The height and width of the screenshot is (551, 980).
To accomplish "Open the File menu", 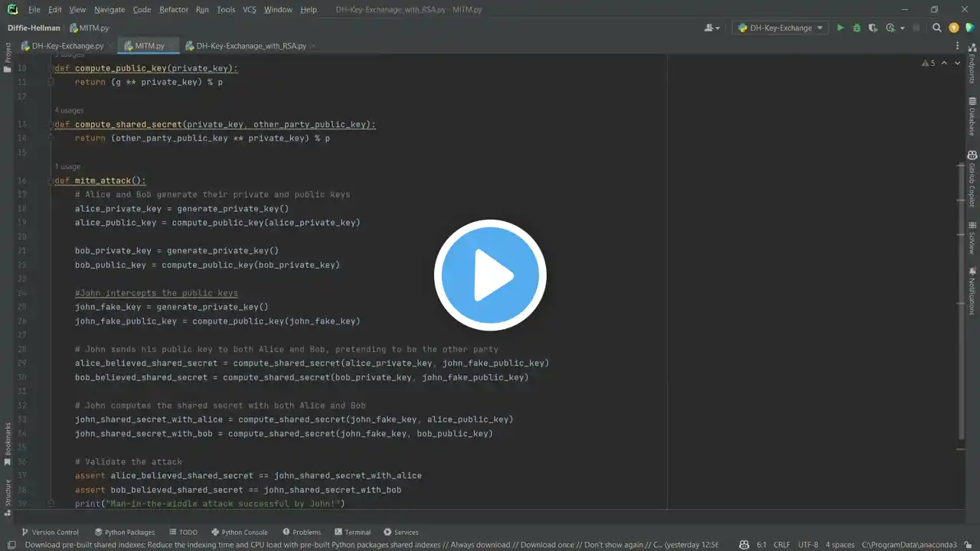I will point(34,9).
